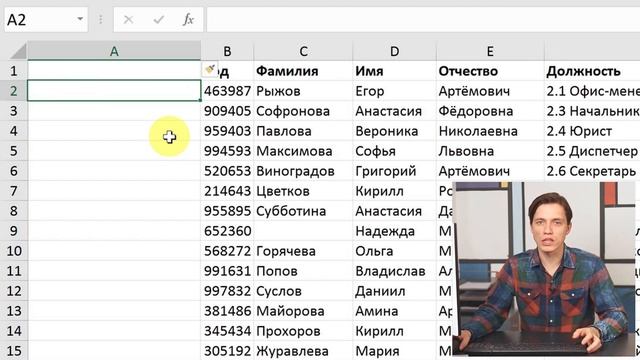Click surname cell Софронова
The height and width of the screenshot is (360, 640).
[x=303, y=111]
